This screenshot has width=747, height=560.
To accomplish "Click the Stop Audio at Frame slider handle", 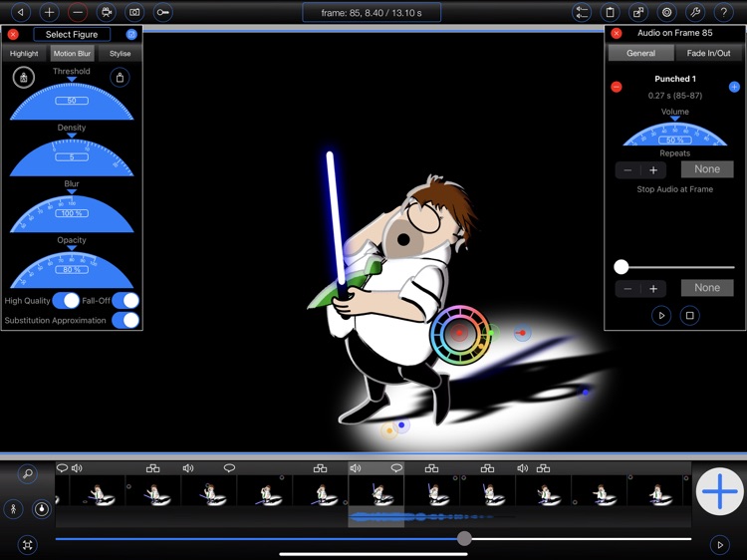I will pyautogui.click(x=622, y=267).
